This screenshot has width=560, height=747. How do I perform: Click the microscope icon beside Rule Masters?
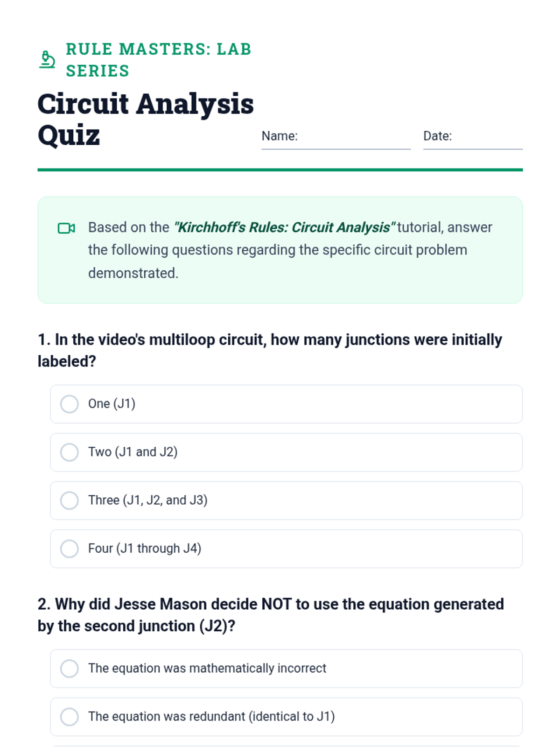(x=47, y=60)
